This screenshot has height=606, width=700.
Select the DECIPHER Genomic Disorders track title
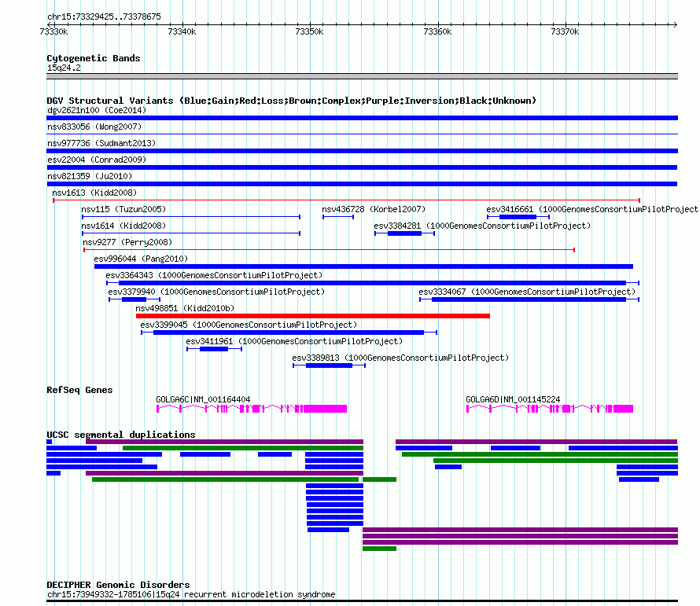coord(118,585)
